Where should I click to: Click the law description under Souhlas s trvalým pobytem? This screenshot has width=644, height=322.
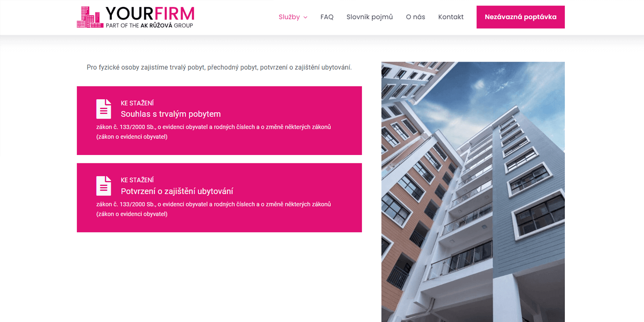coord(214,132)
